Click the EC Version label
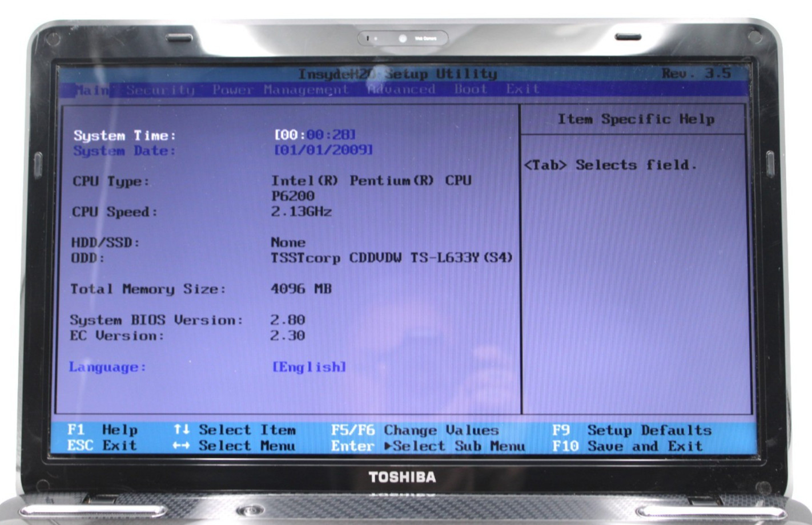 point(117,336)
